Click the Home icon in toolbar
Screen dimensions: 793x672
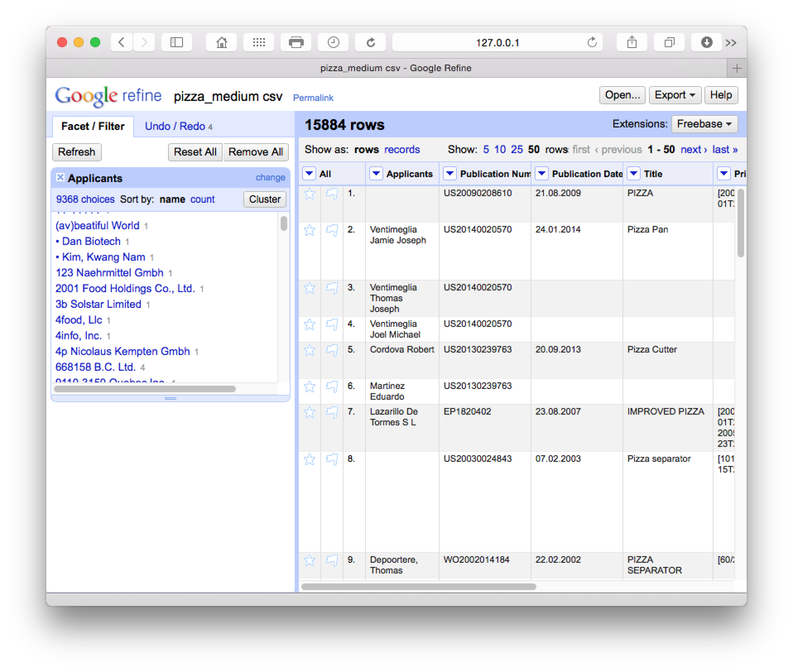[x=221, y=42]
